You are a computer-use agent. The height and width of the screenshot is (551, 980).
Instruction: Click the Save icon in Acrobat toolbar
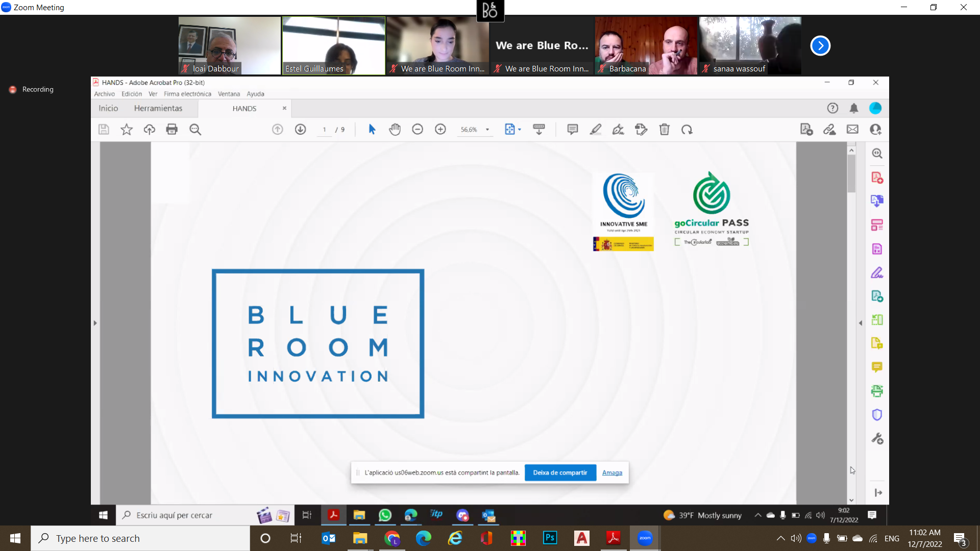(x=104, y=130)
